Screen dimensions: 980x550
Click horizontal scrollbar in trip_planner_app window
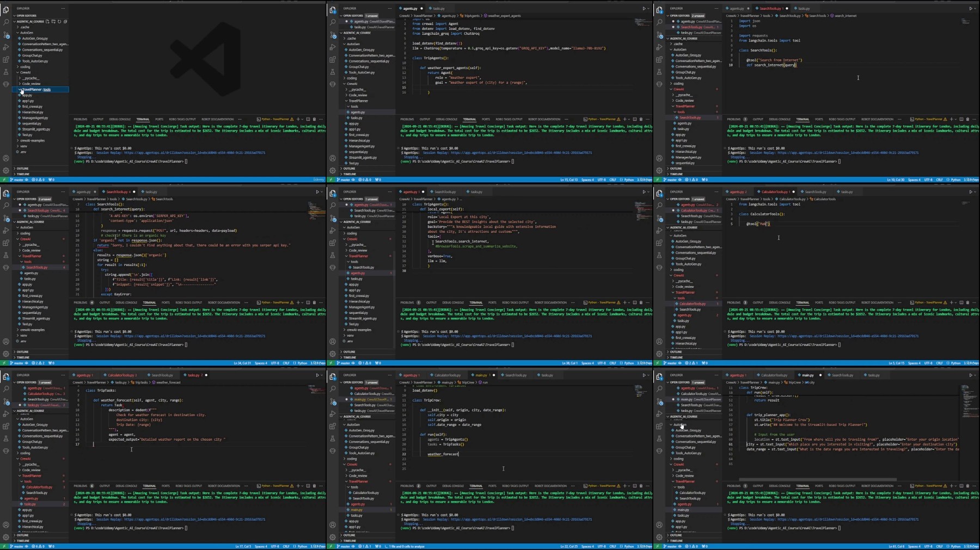(x=817, y=480)
